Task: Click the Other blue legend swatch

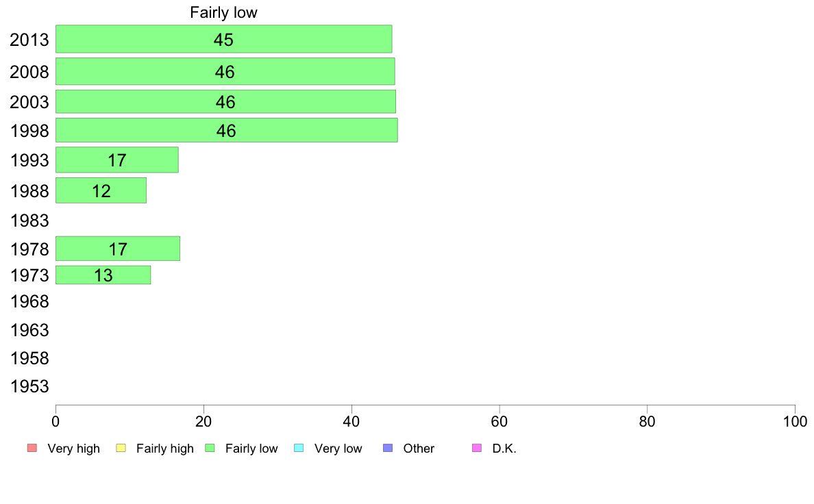Action: 388,448
